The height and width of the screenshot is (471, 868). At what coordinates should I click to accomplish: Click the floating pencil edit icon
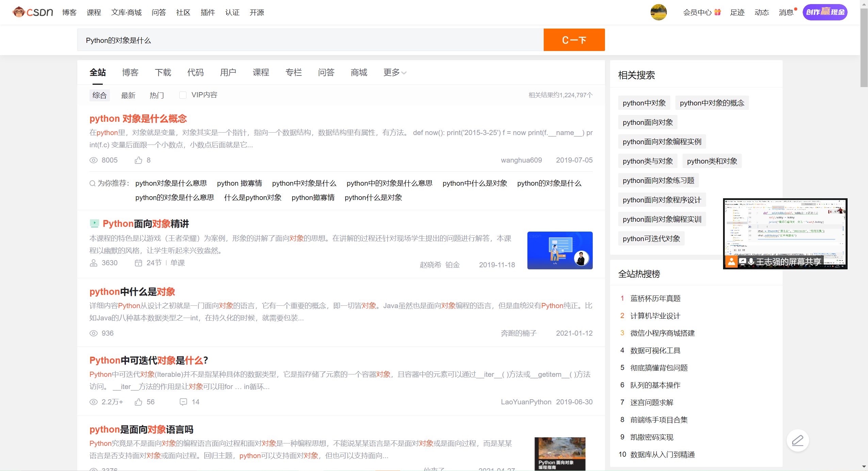[x=797, y=441]
